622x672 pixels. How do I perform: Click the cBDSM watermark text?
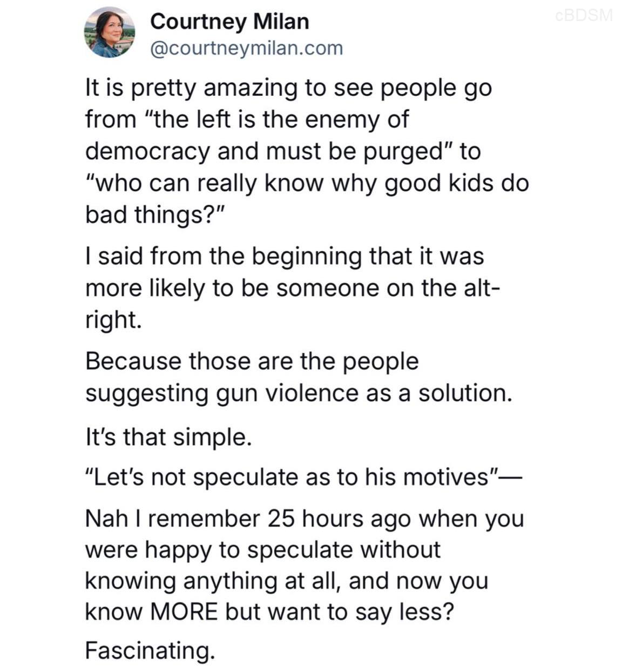584,15
